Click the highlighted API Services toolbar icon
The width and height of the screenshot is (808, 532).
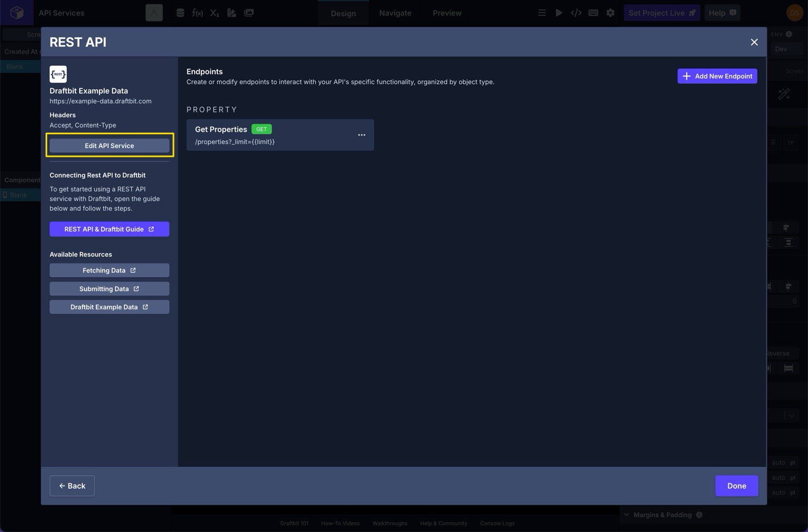[x=154, y=13]
